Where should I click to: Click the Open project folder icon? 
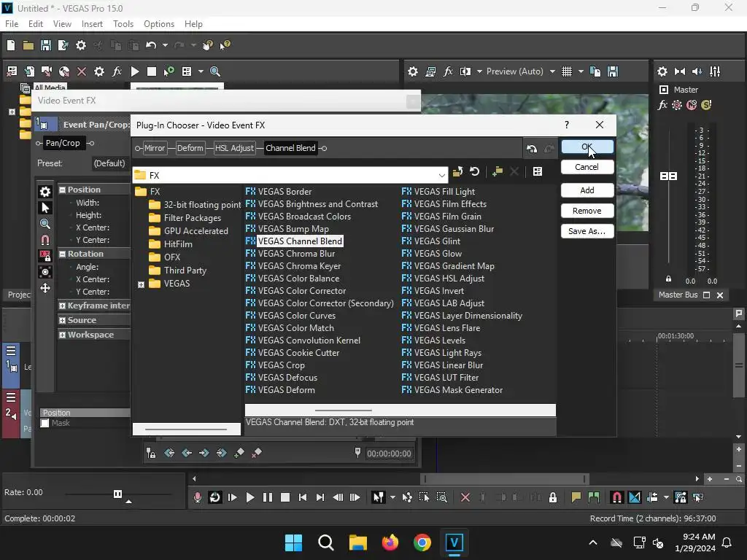point(28,45)
